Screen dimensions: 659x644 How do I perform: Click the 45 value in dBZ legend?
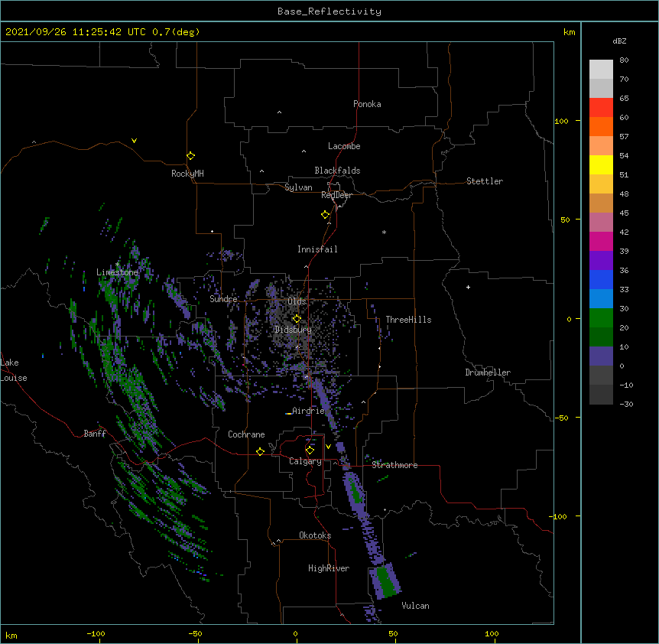click(624, 213)
